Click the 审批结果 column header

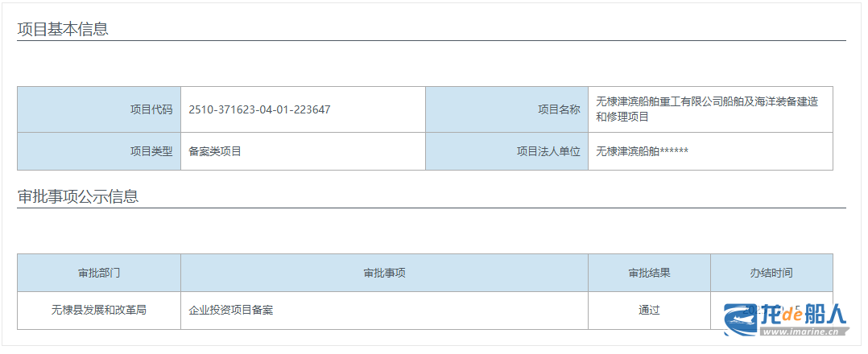pyautogui.click(x=649, y=273)
